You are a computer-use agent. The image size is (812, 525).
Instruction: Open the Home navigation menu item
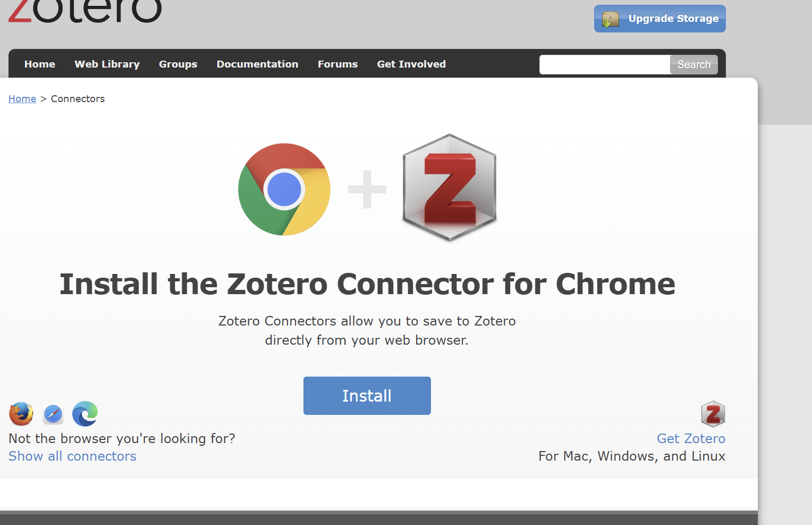pos(40,64)
